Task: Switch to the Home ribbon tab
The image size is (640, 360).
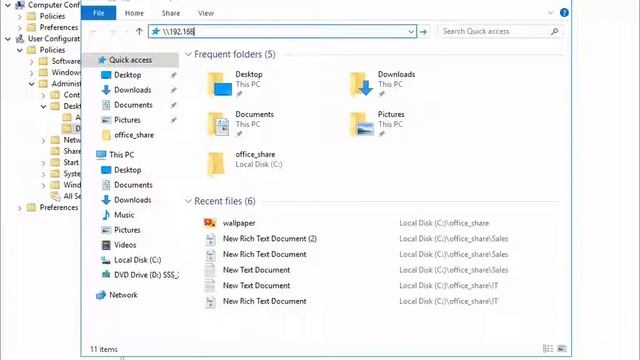Action: point(134,13)
